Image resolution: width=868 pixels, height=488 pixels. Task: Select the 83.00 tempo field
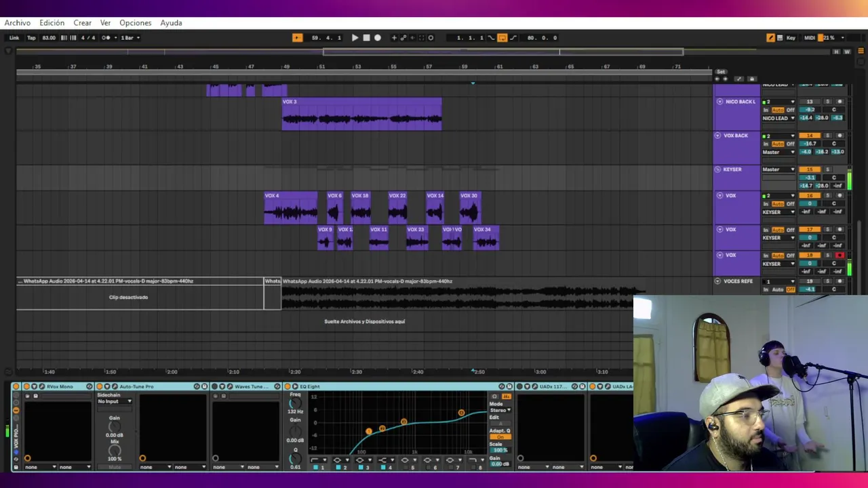[49, 38]
